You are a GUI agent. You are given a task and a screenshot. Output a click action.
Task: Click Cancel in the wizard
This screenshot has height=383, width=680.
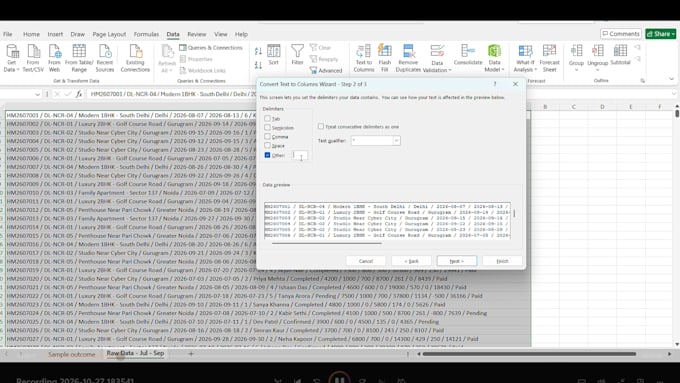[366, 261]
